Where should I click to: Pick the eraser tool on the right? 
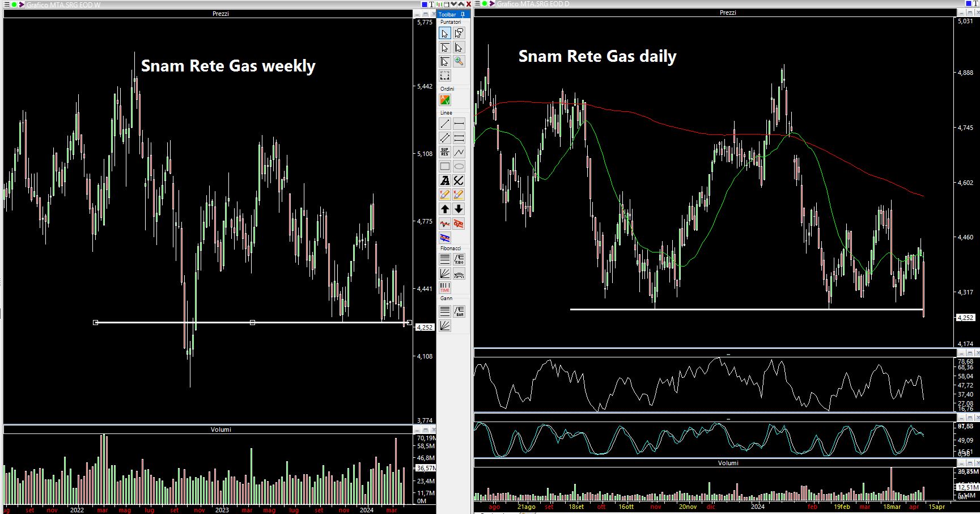[459, 195]
